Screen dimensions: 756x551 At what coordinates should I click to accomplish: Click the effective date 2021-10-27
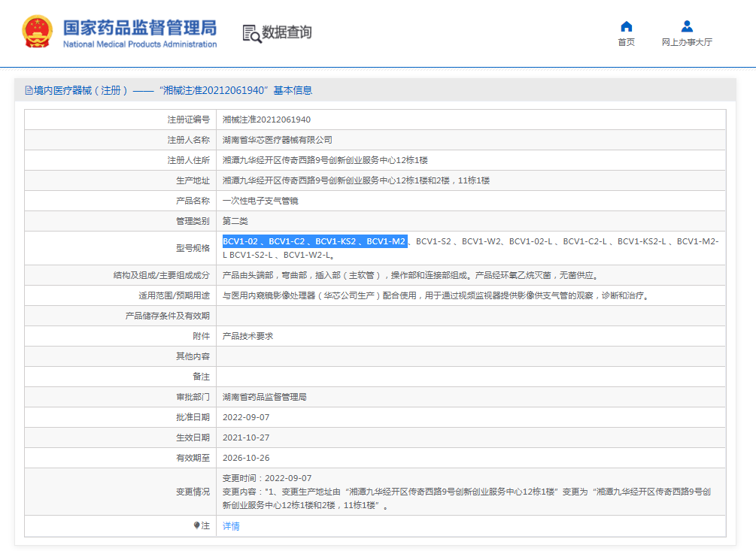(246, 437)
